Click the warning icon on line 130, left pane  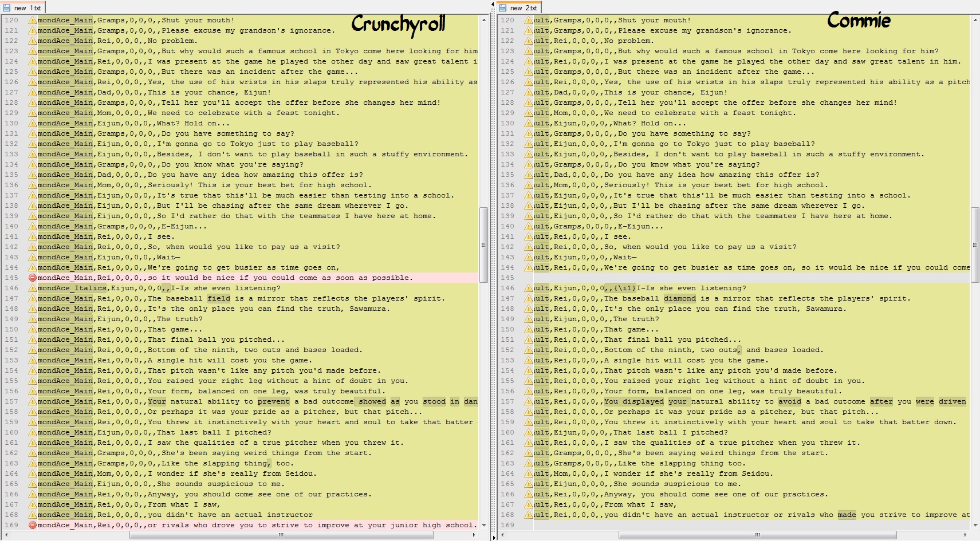33,123
